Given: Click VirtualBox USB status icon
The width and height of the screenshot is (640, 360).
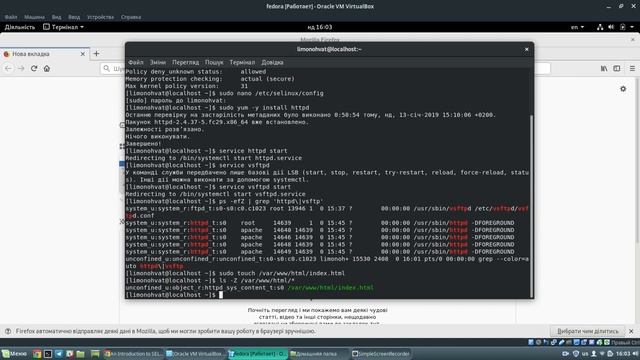Looking at the screenshot, I should pyautogui.click(x=561, y=342).
